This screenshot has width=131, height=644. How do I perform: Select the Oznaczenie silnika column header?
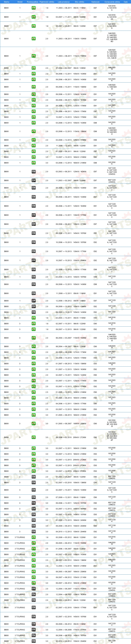[x=112, y=2]
